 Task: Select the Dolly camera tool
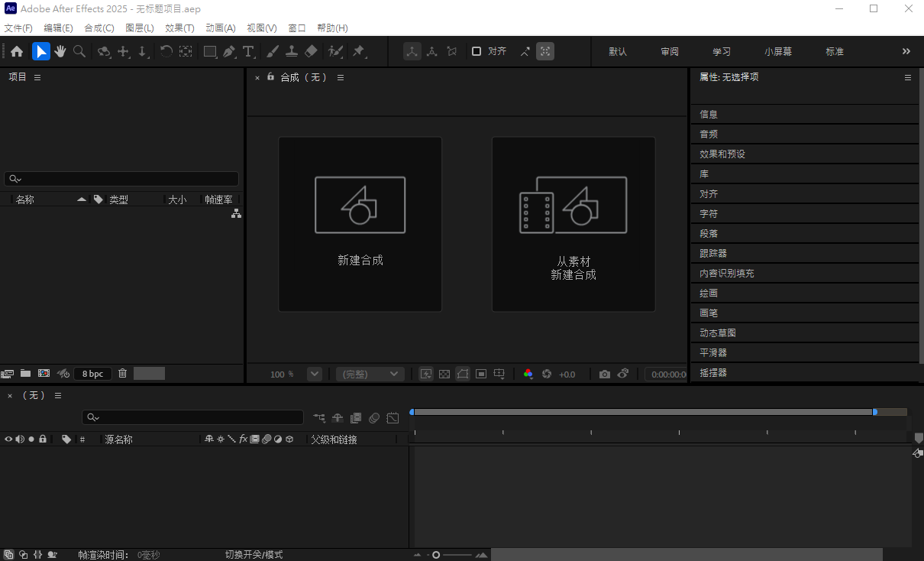[143, 51]
